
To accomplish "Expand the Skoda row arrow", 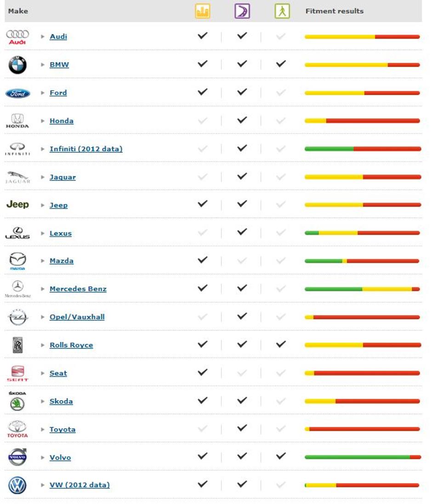I will [x=43, y=402].
